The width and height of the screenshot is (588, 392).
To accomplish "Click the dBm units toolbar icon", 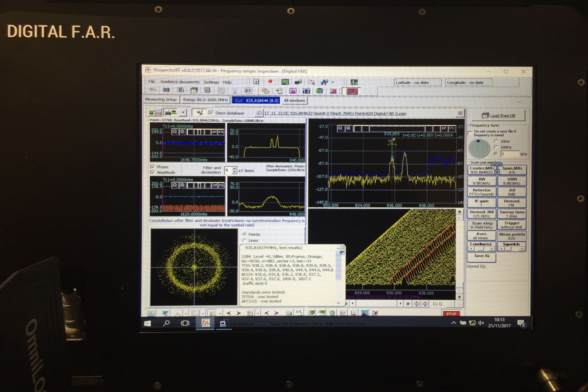I will pyautogui.click(x=152, y=90).
